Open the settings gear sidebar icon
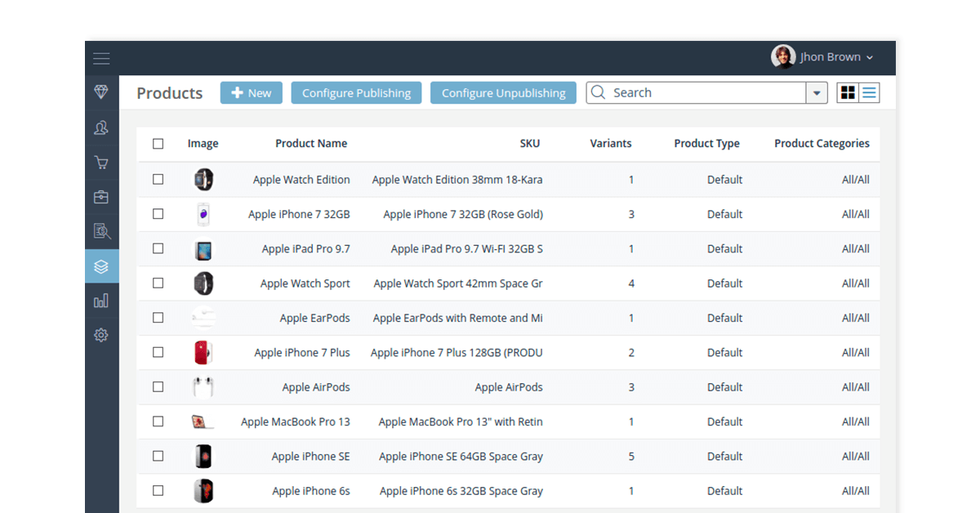This screenshot has width=980, height=513. (101, 335)
